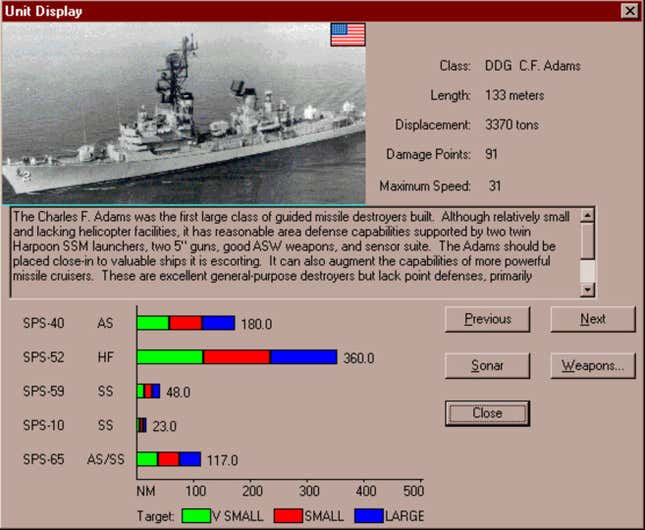Click the length value 133 meters

[515, 95]
